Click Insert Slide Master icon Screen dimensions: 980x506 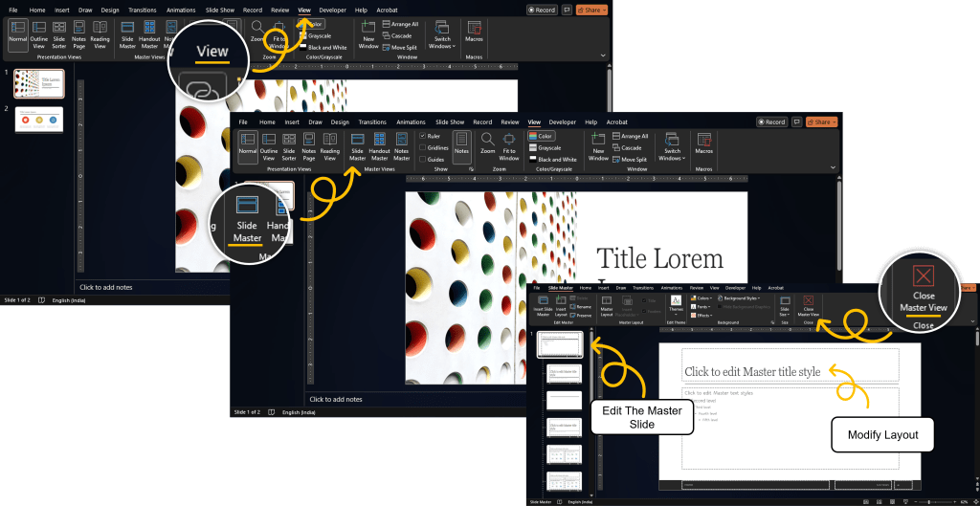click(542, 305)
